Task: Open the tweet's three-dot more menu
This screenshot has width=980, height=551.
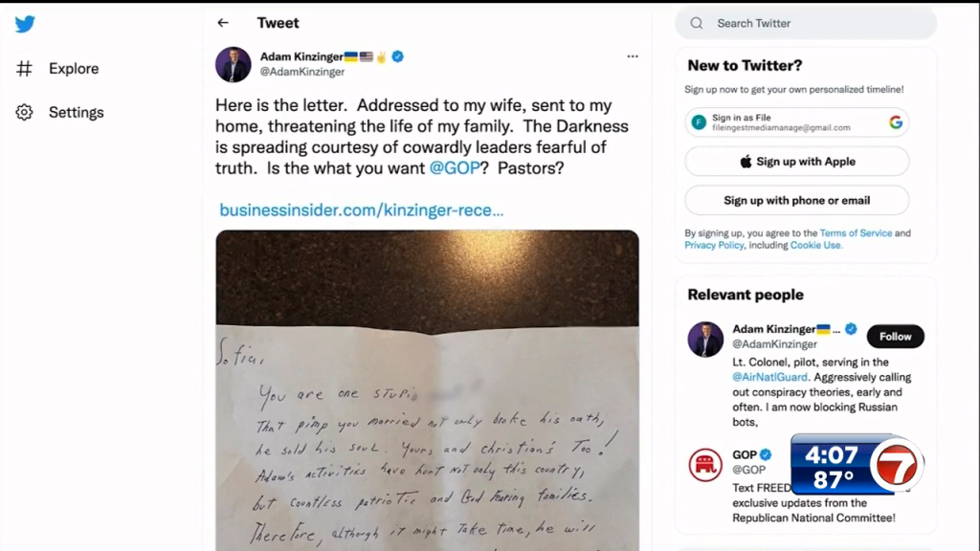Action: click(x=633, y=56)
